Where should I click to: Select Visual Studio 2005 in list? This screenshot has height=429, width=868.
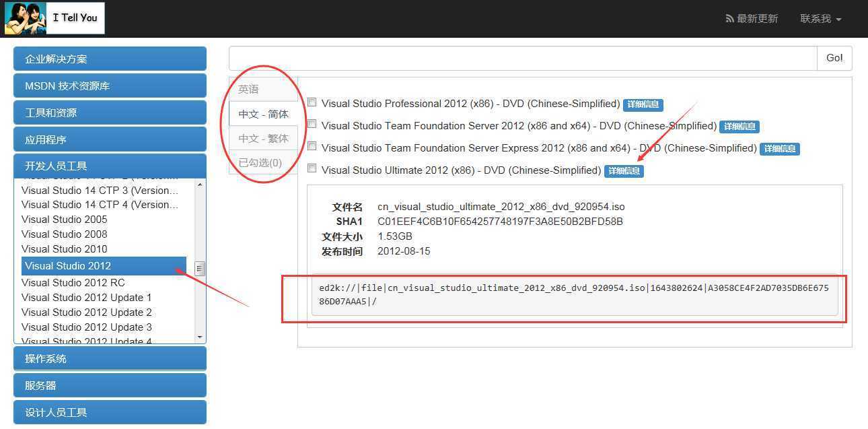(65, 220)
